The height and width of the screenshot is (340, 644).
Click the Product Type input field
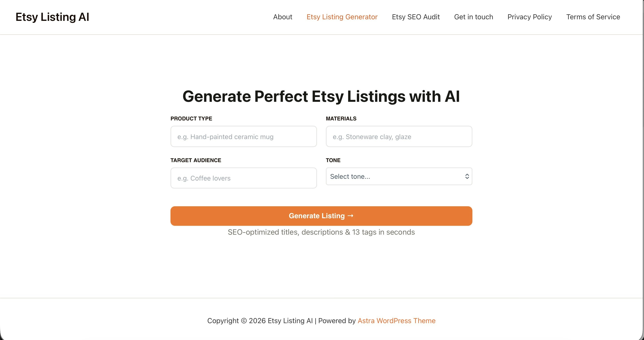(x=243, y=136)
